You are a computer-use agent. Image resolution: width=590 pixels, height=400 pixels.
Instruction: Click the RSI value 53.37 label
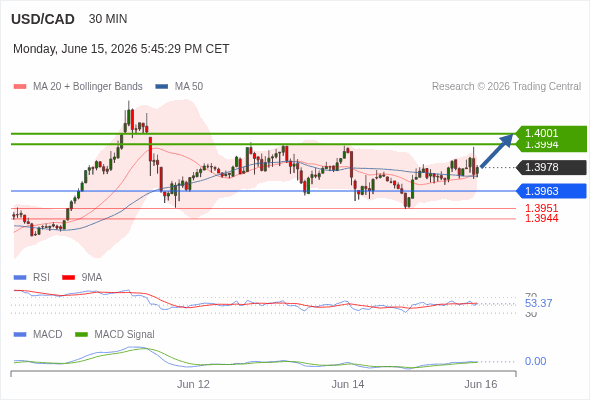[x=538, y=303]
